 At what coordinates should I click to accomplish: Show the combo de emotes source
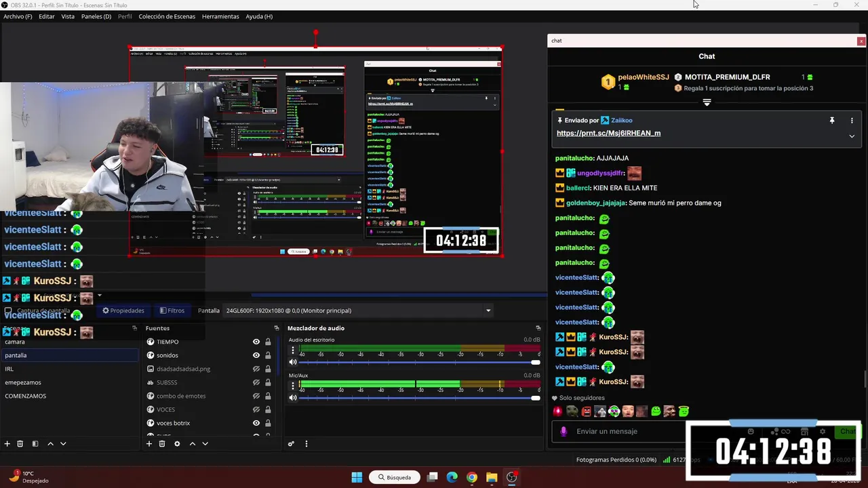coord(256,396)
